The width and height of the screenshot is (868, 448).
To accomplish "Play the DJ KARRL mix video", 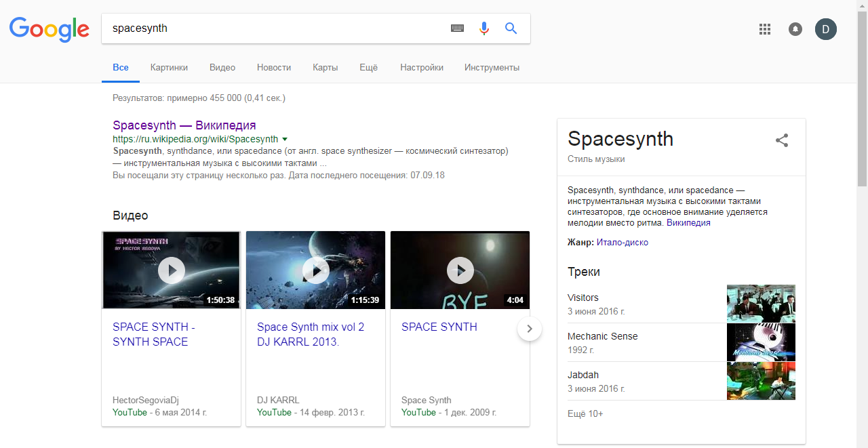I will click(316, 270).
